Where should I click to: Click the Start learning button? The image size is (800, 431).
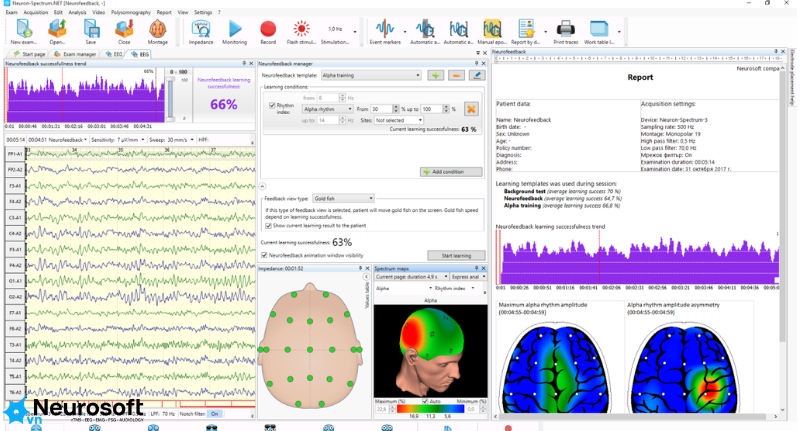click(456, 256)
